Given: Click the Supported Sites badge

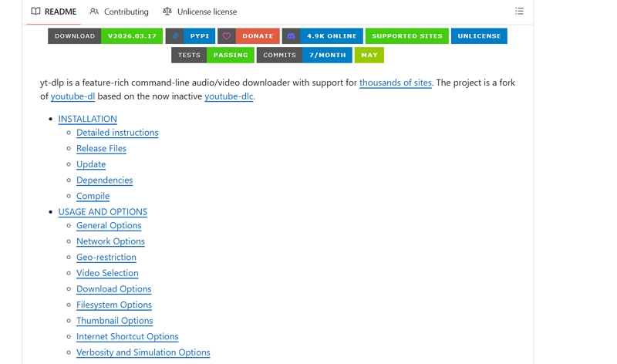Looking at the screenshot, I should pos(407,35).
